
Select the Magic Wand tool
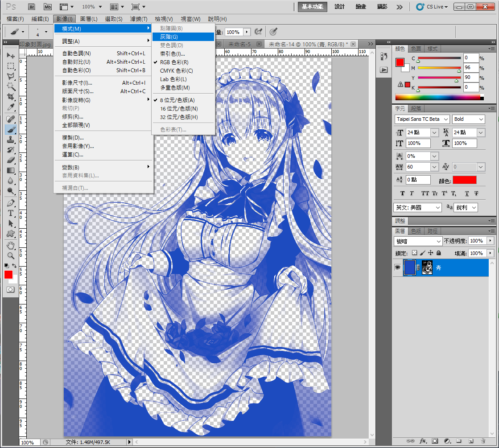click(11, 86)
